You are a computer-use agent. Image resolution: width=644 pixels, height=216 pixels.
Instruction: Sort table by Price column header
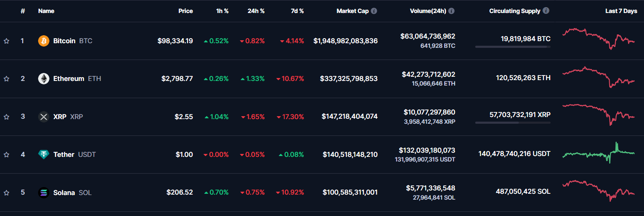click(x=185, y=11)
